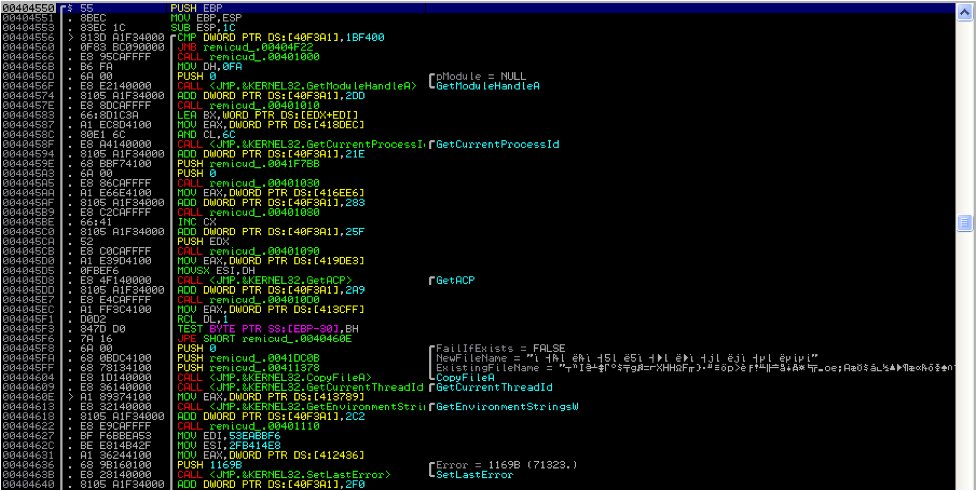This screenshot has height=491, width=977.
Task: Click the FailIfExists = FALSE comment
Action: (500, 348)
